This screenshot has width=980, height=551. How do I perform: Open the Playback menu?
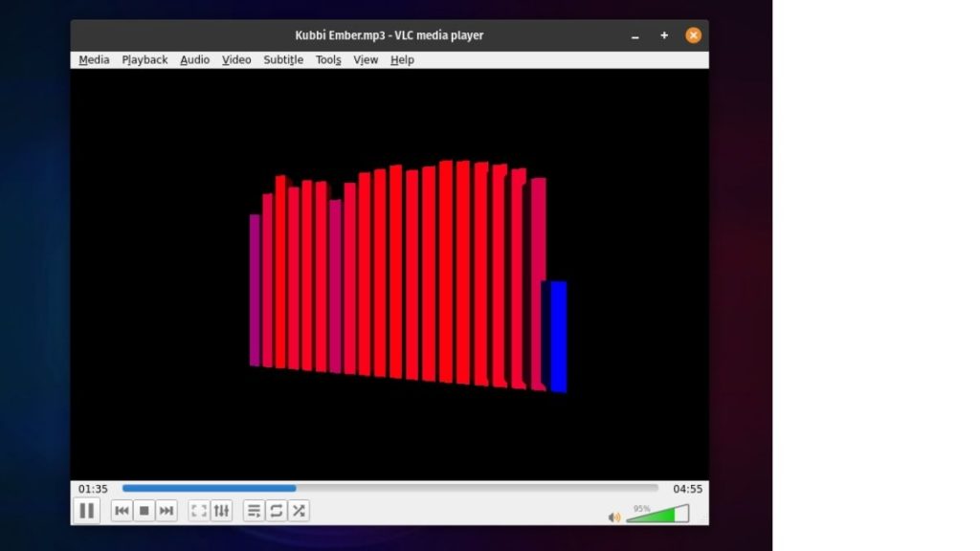[x=145, y=59]
